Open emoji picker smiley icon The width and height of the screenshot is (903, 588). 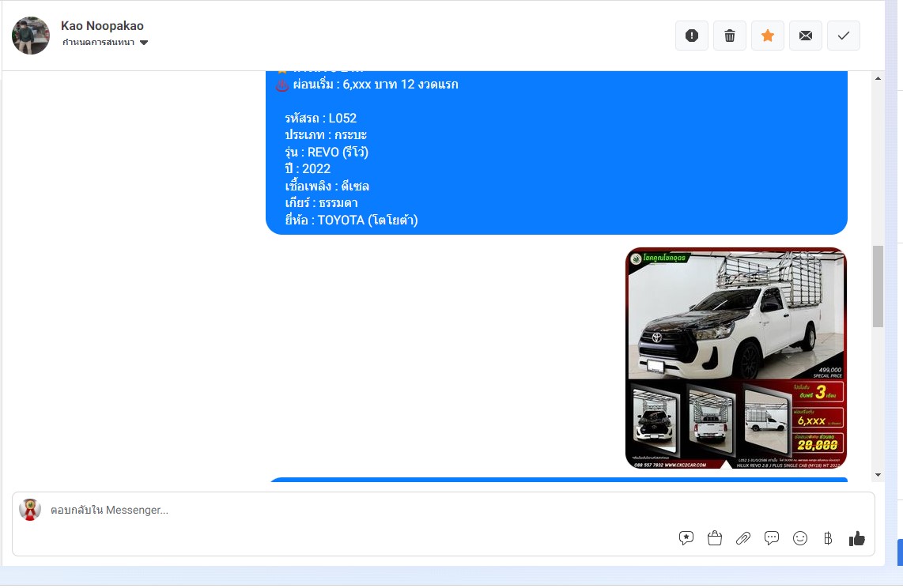(x=800, y=538)
